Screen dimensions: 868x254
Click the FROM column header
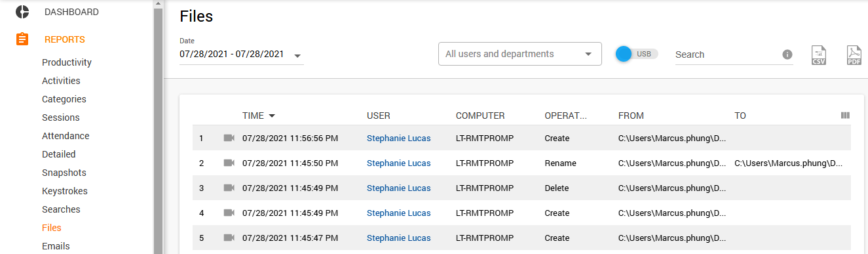[x=631, y=116]
